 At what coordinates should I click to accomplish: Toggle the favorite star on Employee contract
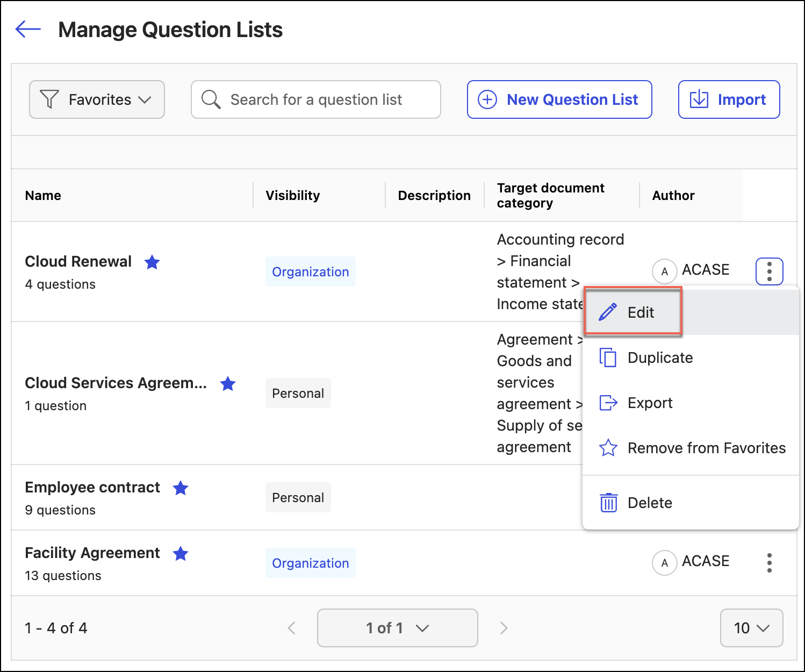181,488
